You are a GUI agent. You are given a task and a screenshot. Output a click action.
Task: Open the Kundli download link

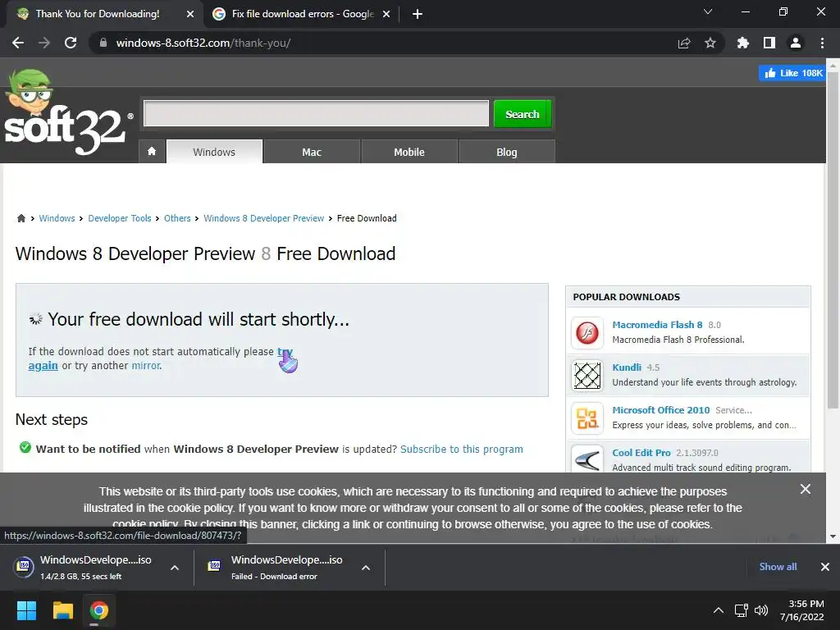627,367
